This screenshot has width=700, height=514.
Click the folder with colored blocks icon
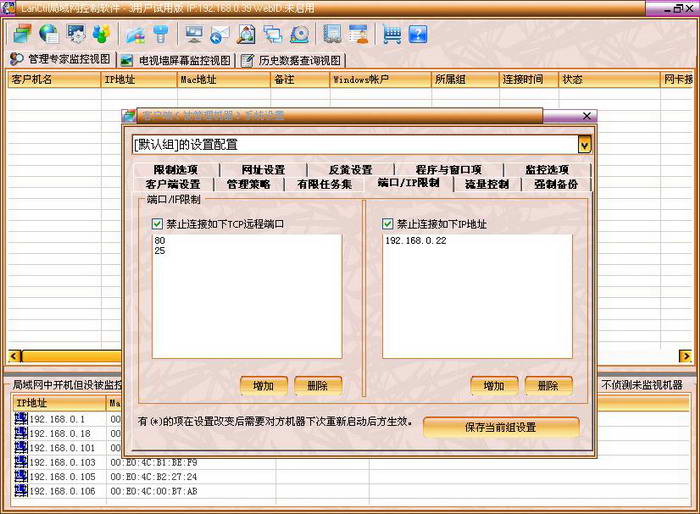point(135,34)
